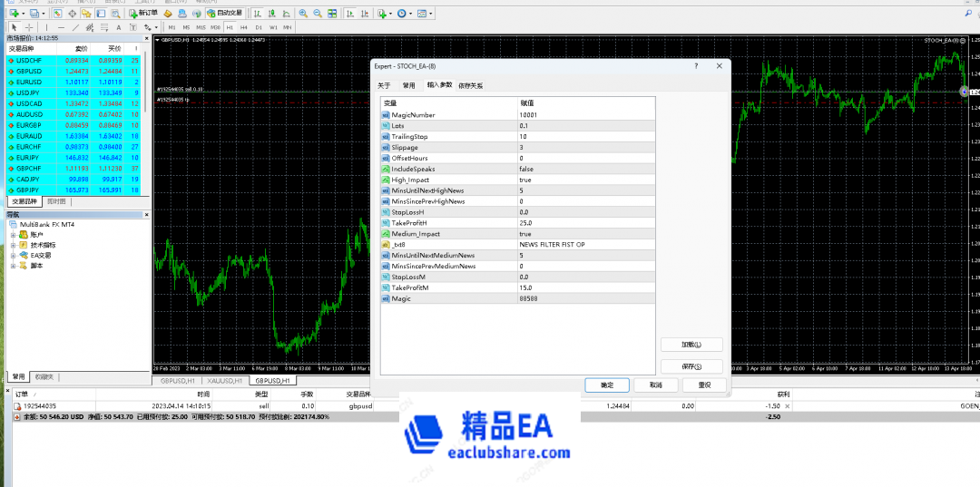Click the 保存(S) button
This screenshot has height=487, width=980.
click(691, 366)
